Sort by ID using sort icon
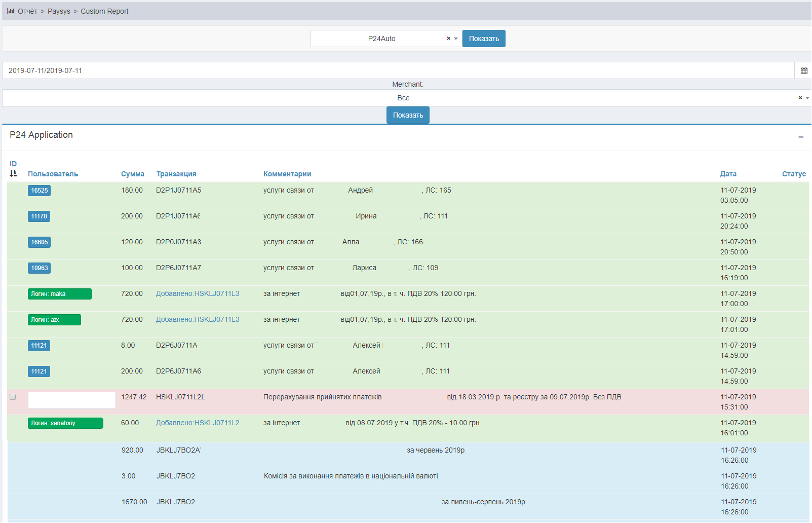812x523 pixels. click(13, 173)
